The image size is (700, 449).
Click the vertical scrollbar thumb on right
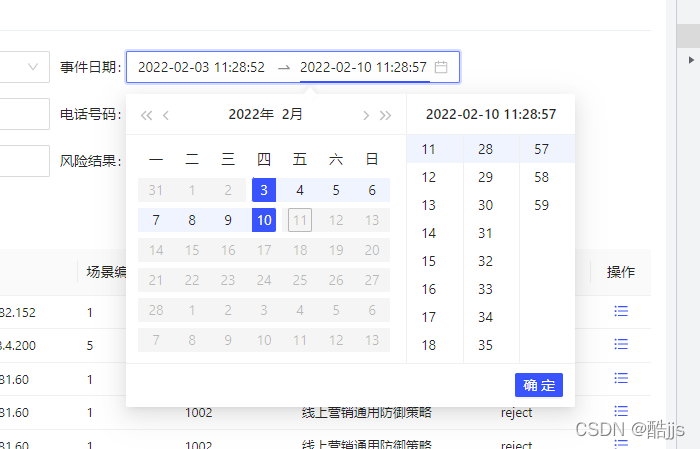point(688,36)
